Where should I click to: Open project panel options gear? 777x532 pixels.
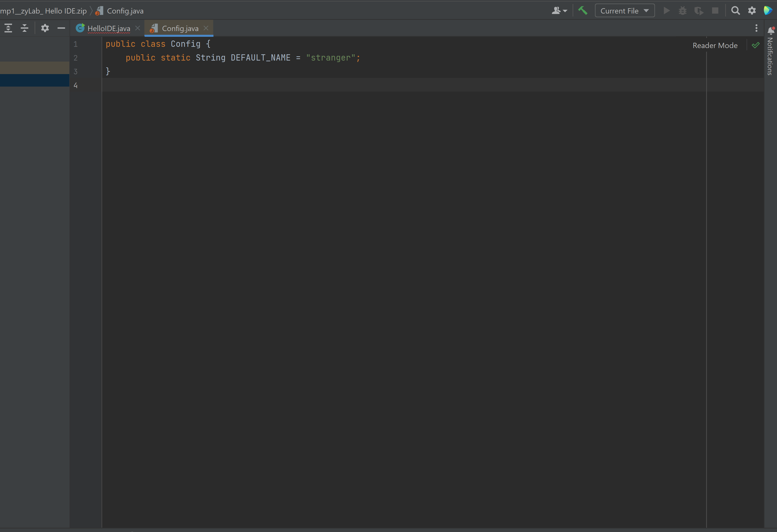(x=45, y=28)
